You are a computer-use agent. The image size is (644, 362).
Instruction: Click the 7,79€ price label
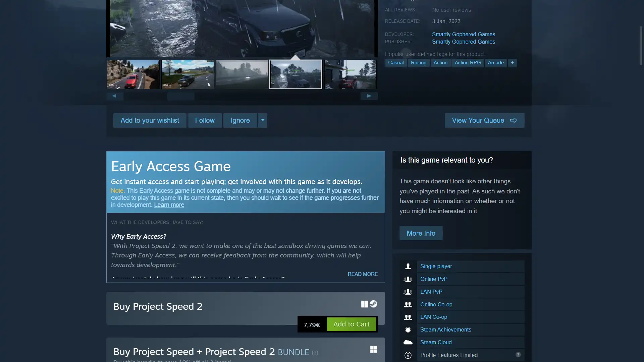[312, 325]
